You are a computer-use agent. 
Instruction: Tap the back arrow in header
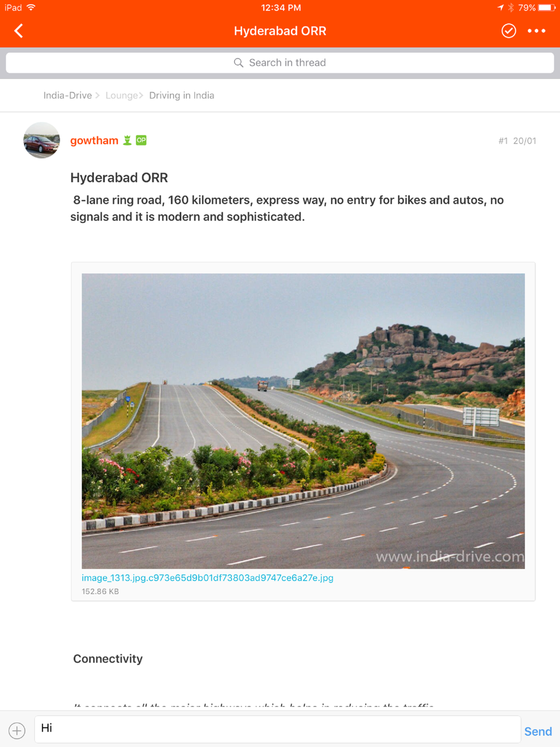(18, 31)
